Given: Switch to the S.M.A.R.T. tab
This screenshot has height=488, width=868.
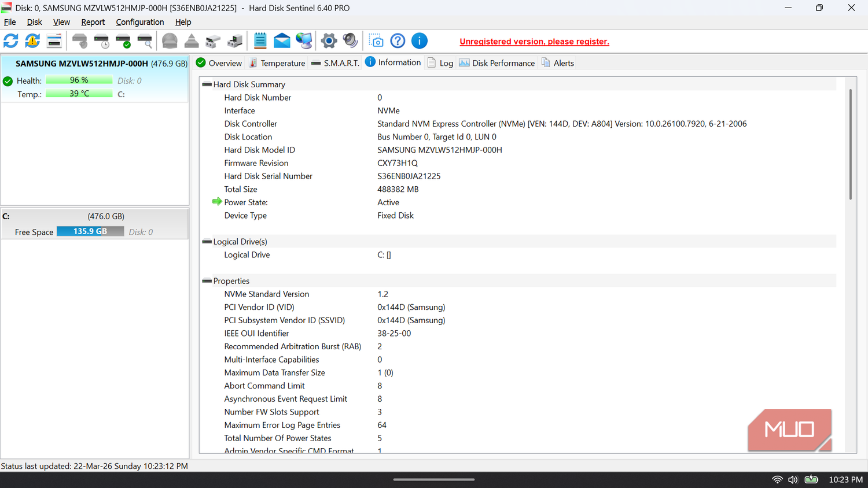Looking at the screenshot, I should (x=335, y=63).
